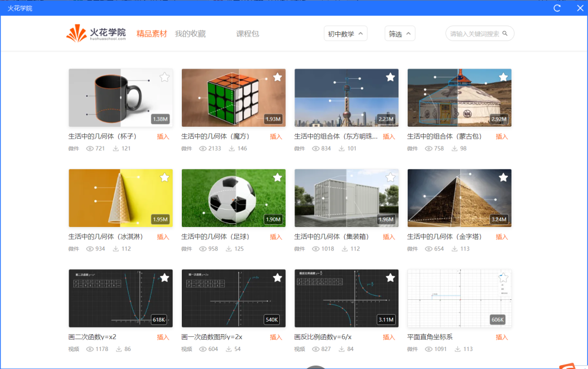Toggle star on 金字塔 card
This screenshot has width=588, height=369.
point(503,177)
